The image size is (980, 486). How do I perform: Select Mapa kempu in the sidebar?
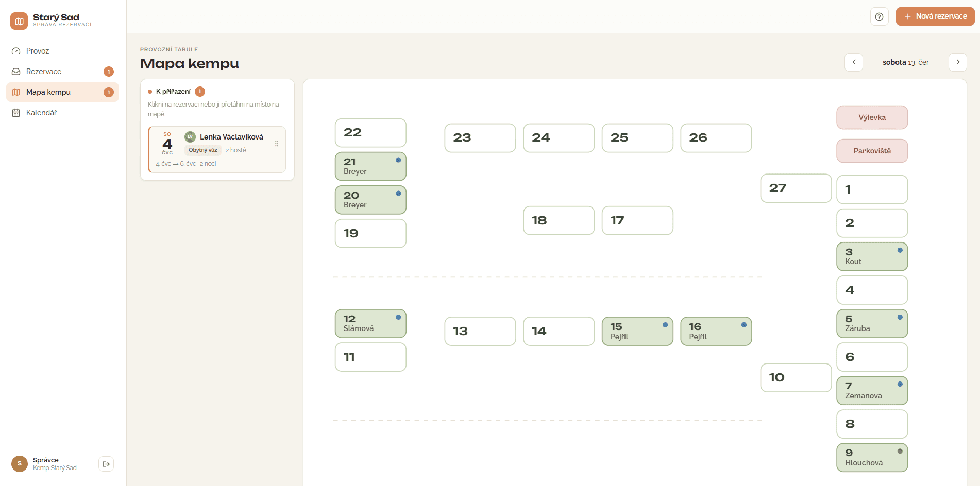tap(62, 92)
